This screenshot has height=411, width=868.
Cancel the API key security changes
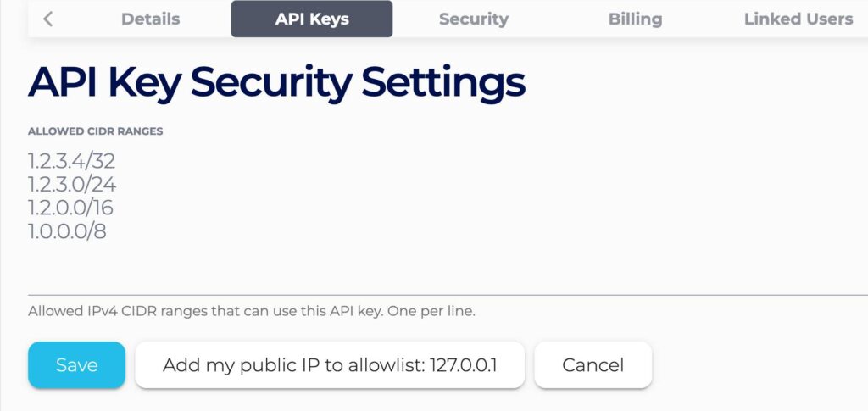(x=593, y=365)
